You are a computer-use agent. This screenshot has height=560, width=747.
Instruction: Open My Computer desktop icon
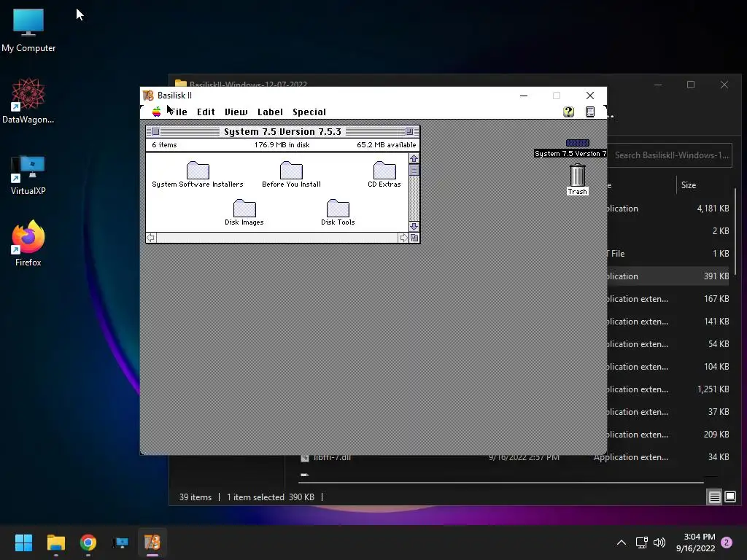[28, 31]
